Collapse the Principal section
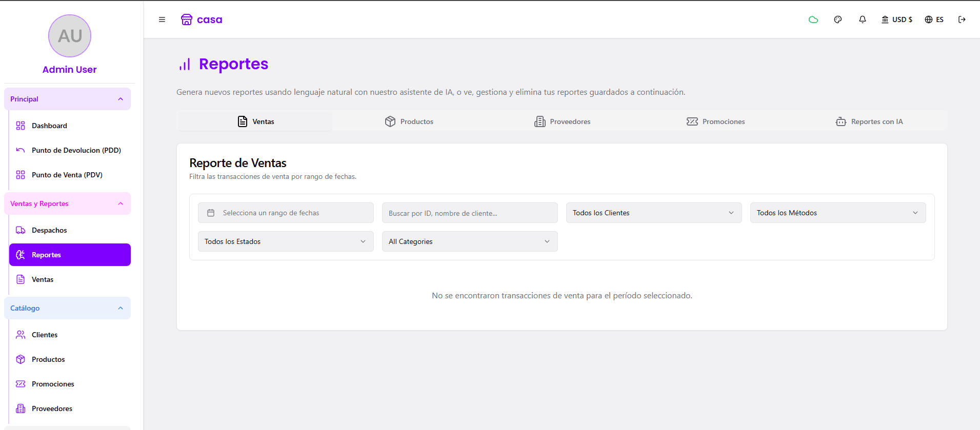Image resolution: width=980 pixels, height=430 pixels. pos(67,99)
